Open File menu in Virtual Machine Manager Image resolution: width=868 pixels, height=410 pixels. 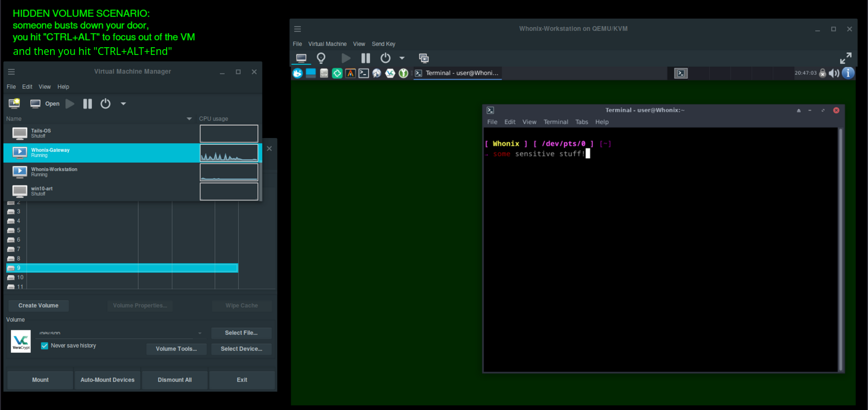click(11, 87)
